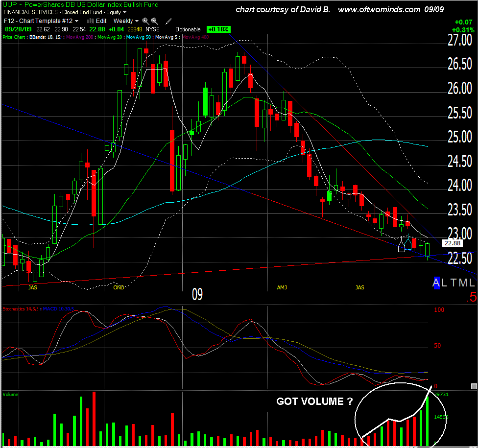Click the +0.04 change value
The height and width of the screenshot is (448, 478).
coord(116,29)
